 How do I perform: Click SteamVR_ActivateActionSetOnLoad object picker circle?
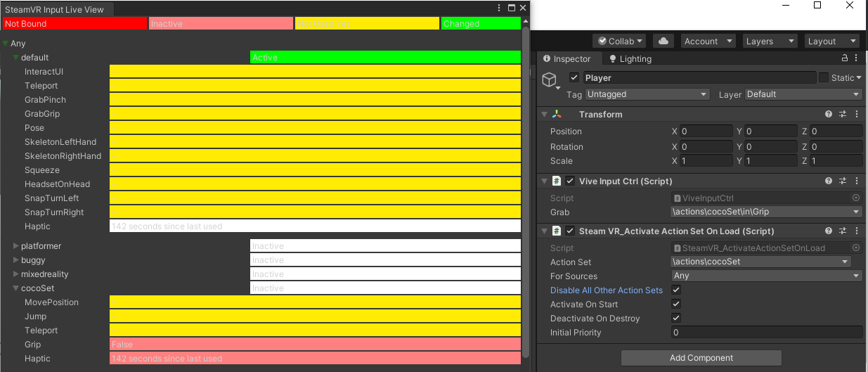point(856,248)
